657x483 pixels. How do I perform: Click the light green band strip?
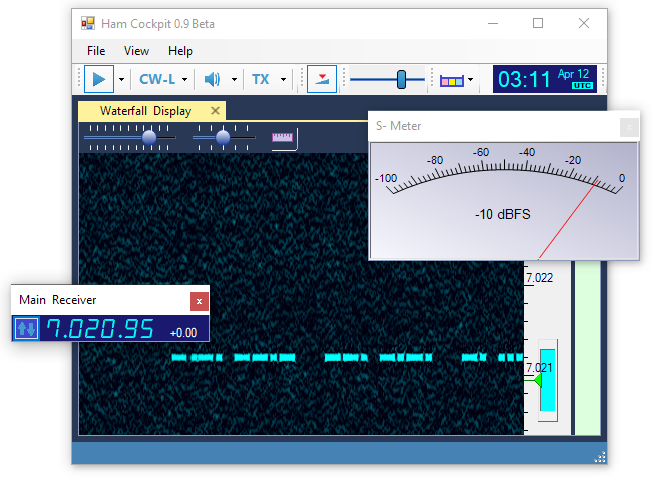(587, 348)
